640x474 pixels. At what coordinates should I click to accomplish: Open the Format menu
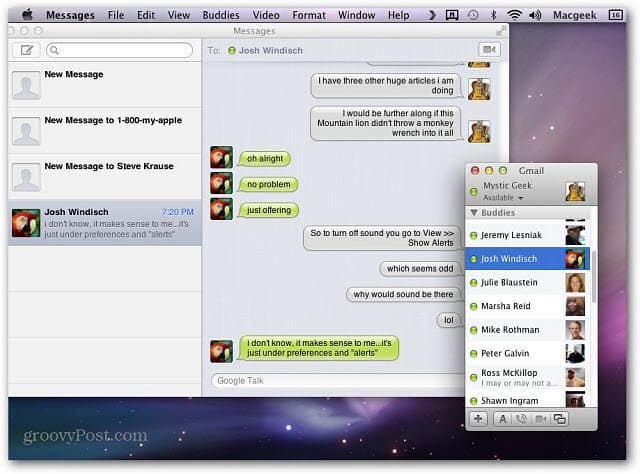pos(309,15)
